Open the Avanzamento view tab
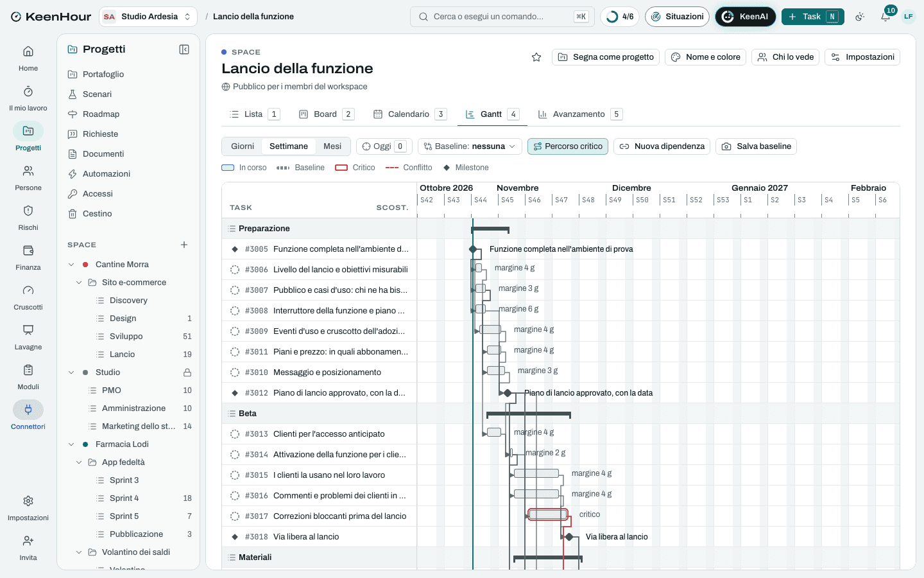 580,114
